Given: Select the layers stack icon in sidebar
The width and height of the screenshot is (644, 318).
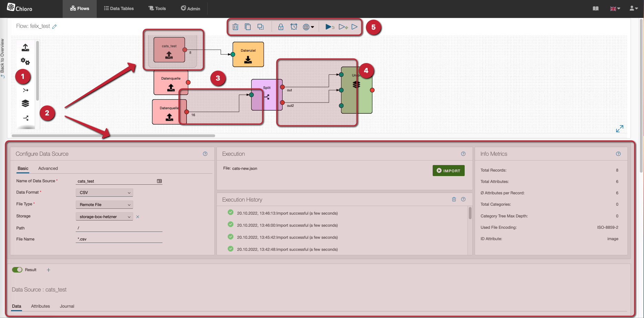Looking at the screenshot, I should coord(25,103).
